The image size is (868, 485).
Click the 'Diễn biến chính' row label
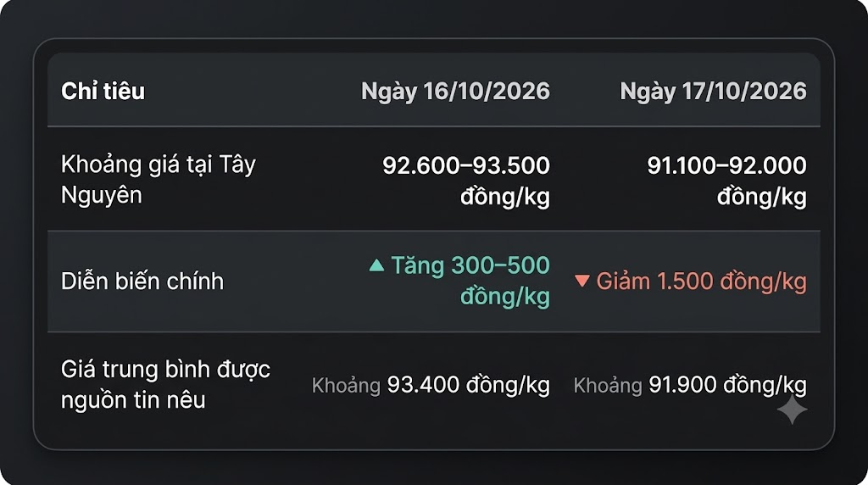[142, 282]
